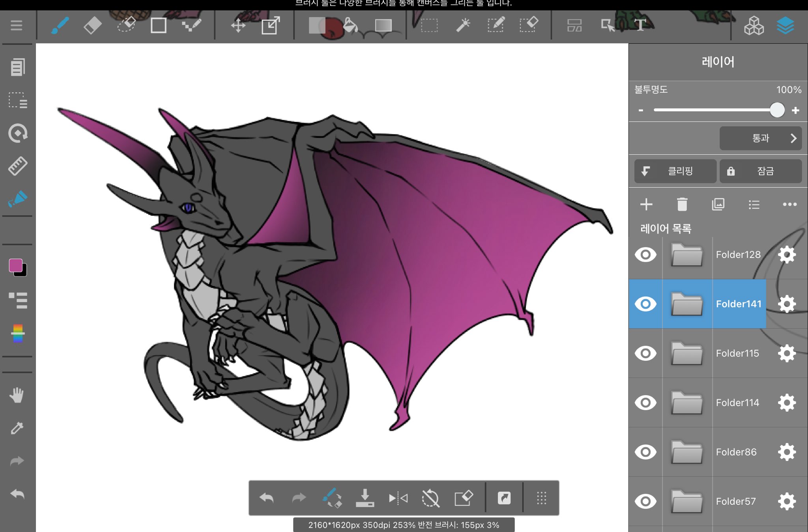
Task: Select the Folder114 layer entry
Action: (x=737, y=403)
